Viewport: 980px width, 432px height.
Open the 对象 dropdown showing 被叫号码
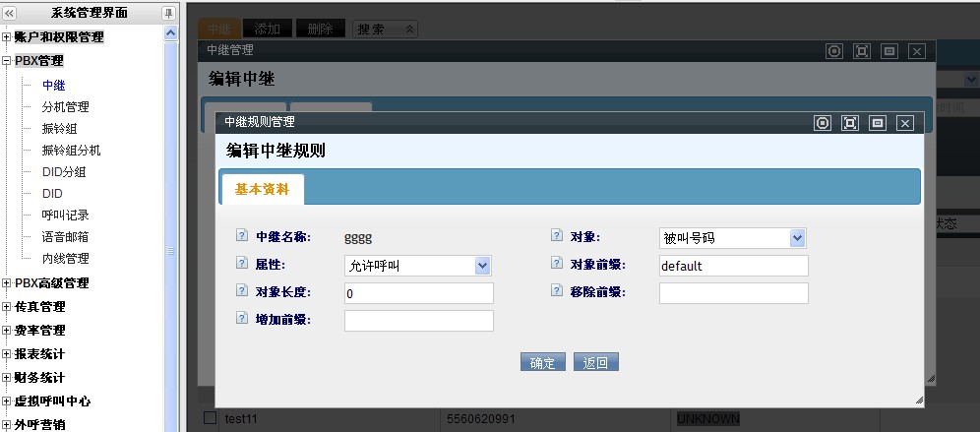(x=797, y=238)
